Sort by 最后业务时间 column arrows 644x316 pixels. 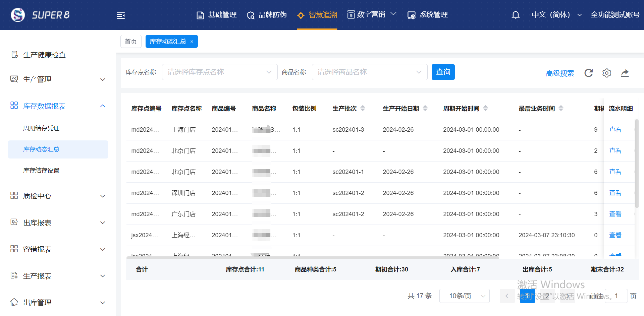pos(561,108)
